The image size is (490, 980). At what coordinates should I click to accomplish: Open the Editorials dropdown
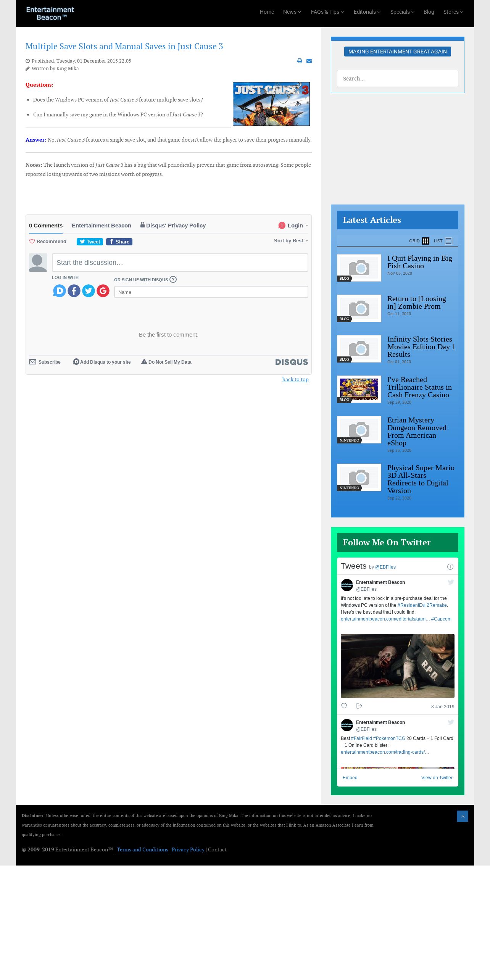click(367, 12)
